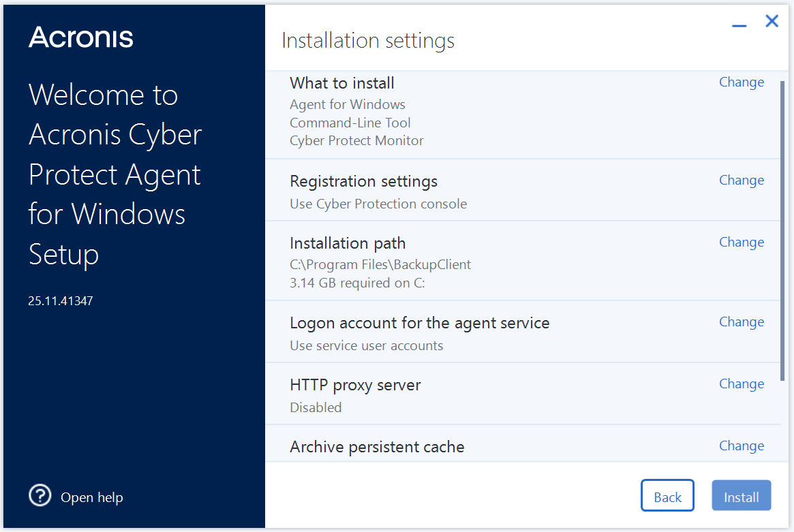
Task: Change the HTTP proxy server setting
Action: [741, 384]
